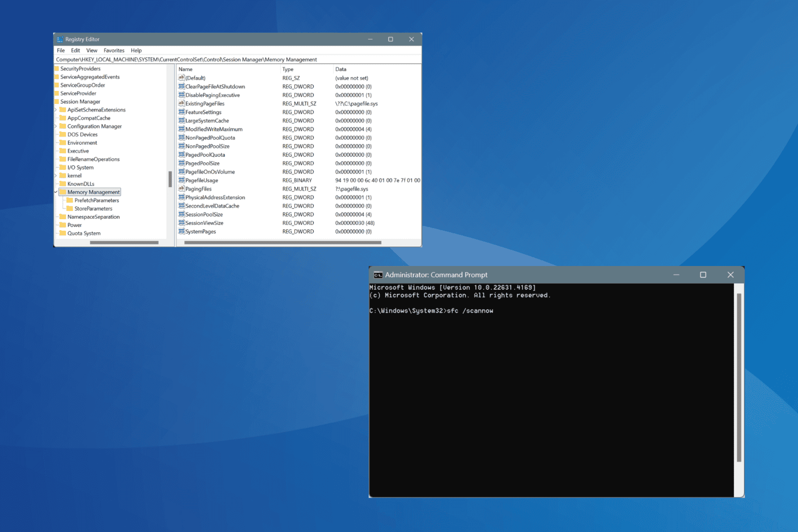Click the Memory Management folder icon
Viewport: 798px width, 532px height.
click(x=63, y=192)
